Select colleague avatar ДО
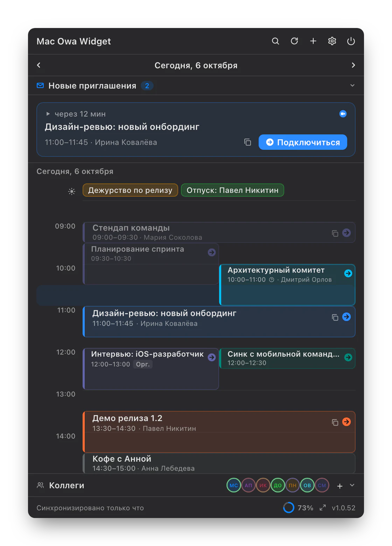 (278, 485)
